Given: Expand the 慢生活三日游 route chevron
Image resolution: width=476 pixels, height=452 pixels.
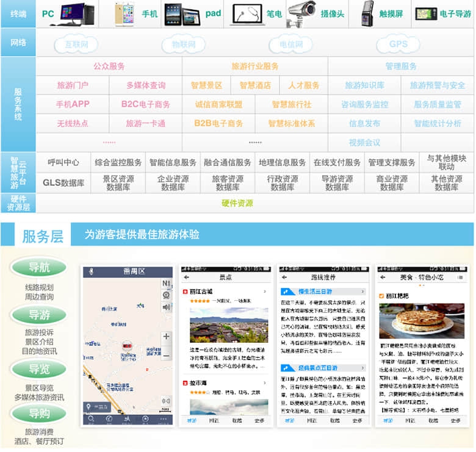Looking at the screenshot, I should coord(362,292).
